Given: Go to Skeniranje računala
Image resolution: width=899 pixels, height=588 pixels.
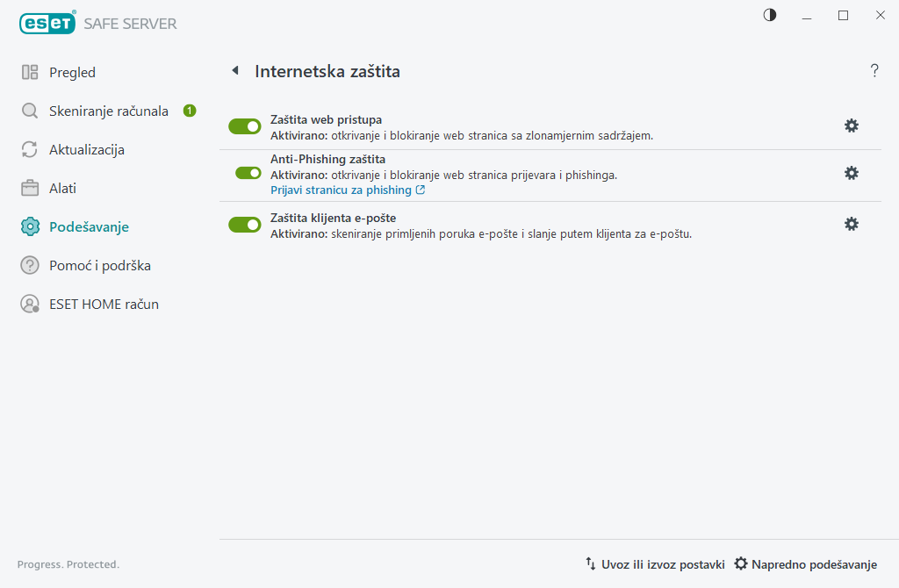Looking at the screenshot, I should tap(108, 111).
